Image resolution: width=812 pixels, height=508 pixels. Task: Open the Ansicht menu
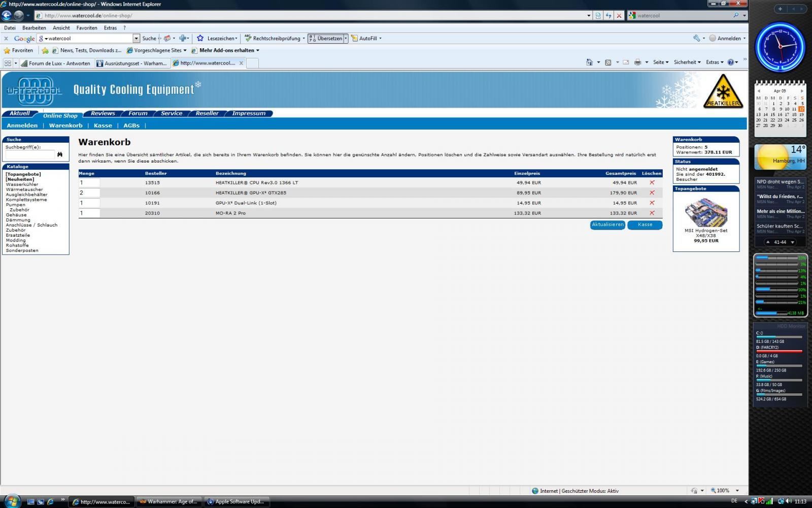(x=61, y=28)
